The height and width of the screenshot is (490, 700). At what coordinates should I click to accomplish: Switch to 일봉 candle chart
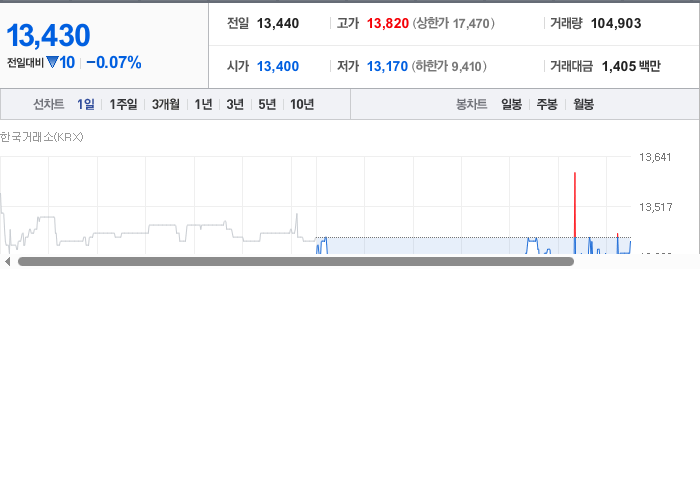(512, 104)
